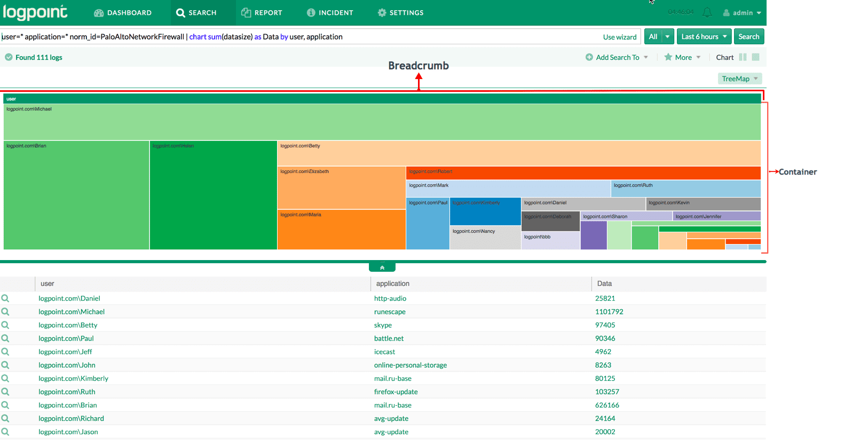Screen dimensions: 868x440
Task: Click the Data value 626166
Action: click(x=607, y=405)
